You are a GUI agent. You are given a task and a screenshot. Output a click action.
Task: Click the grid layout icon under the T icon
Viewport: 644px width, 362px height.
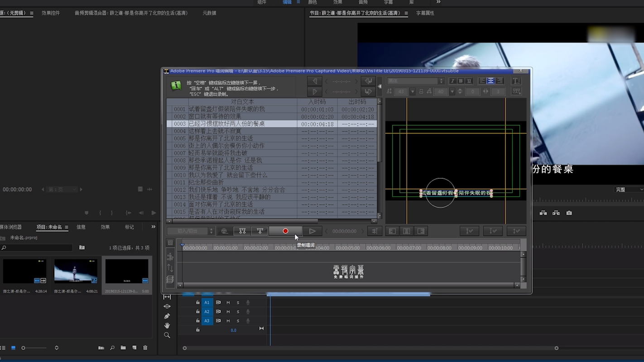pos(516,91)
